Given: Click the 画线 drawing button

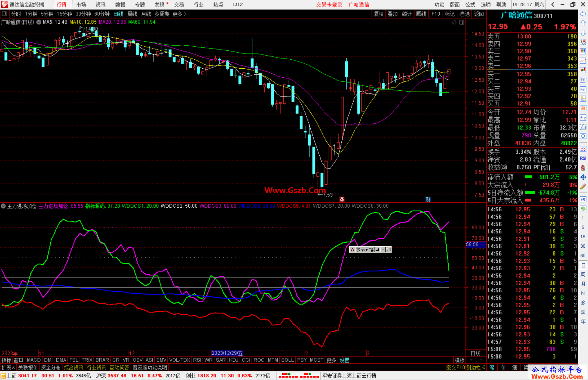Looking at the screenshot, I should [421, 14].
